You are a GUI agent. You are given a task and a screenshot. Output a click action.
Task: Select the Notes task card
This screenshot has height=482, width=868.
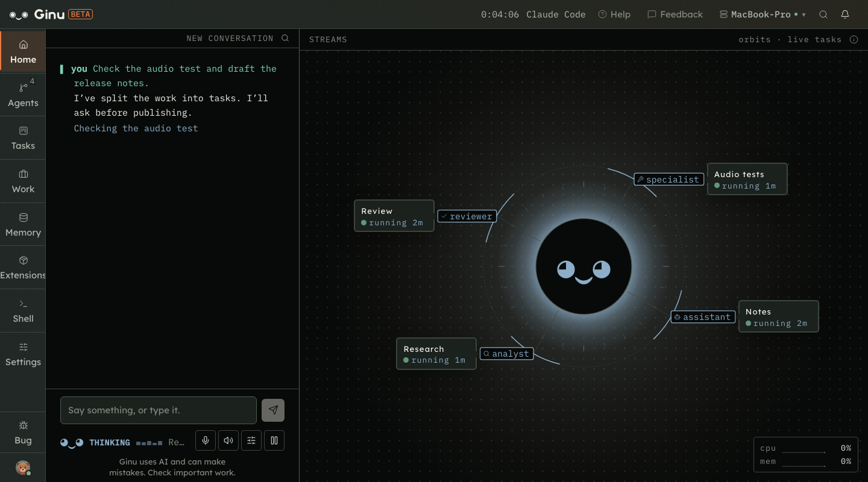778,316
